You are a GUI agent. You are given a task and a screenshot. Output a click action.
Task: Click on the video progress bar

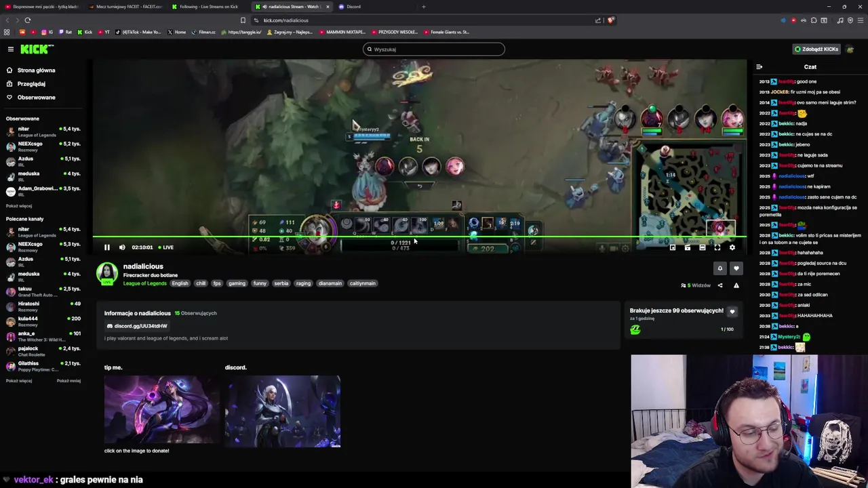(x=419, y=237)
